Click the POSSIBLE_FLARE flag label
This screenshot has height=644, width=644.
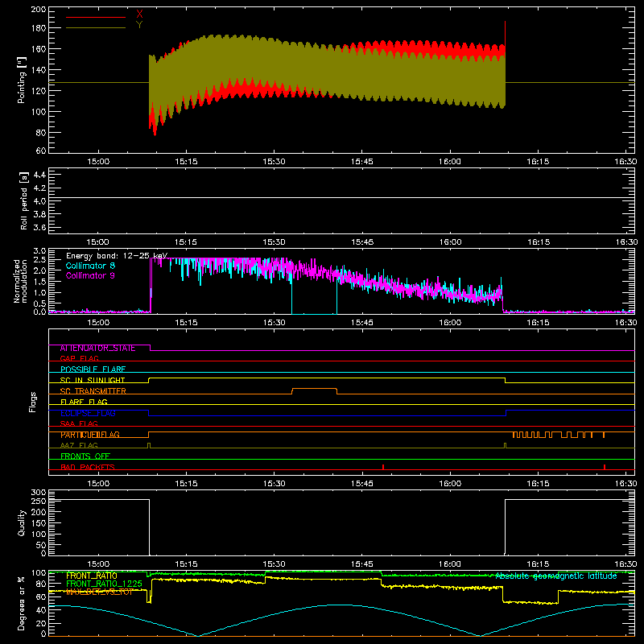[93, 369]
